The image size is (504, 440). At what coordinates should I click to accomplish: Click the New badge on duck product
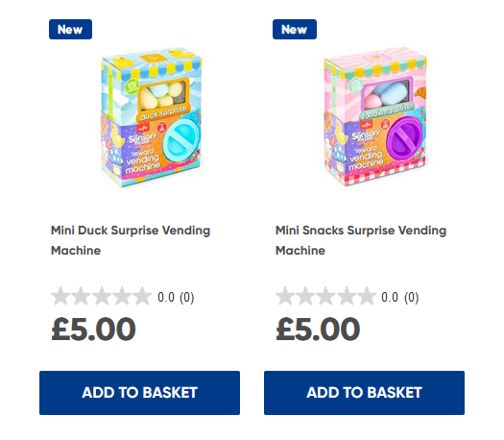coord(70,29)
